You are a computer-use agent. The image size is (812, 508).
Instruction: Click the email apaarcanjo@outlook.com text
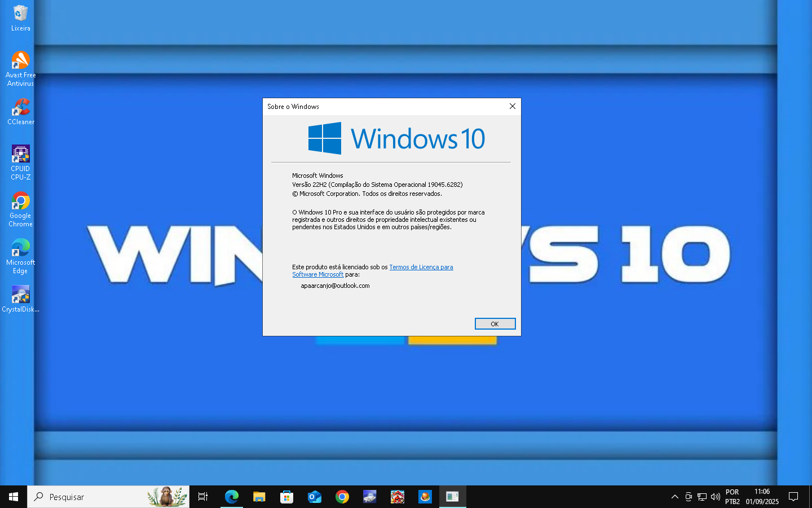335,286
